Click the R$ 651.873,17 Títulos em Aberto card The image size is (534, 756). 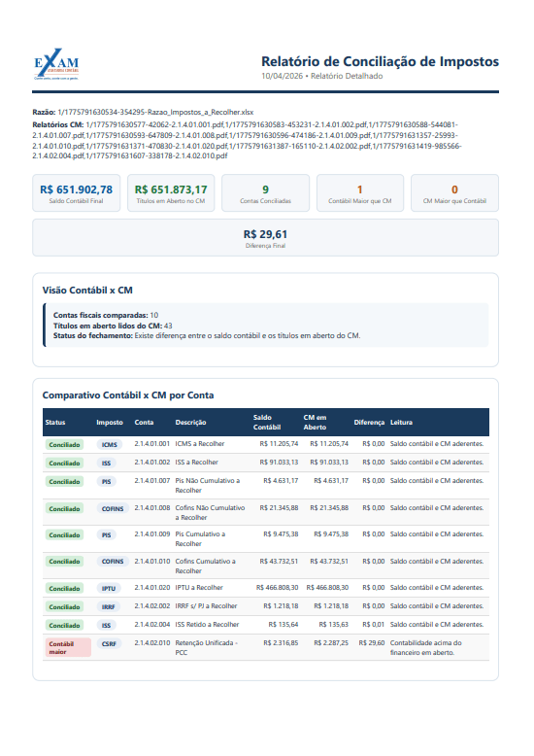point(171,192)
